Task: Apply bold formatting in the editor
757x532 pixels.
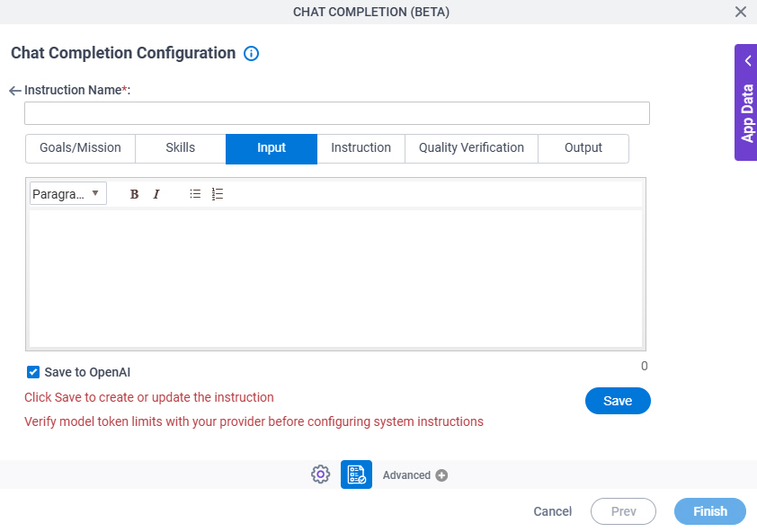Action: [x=134, y=194]
